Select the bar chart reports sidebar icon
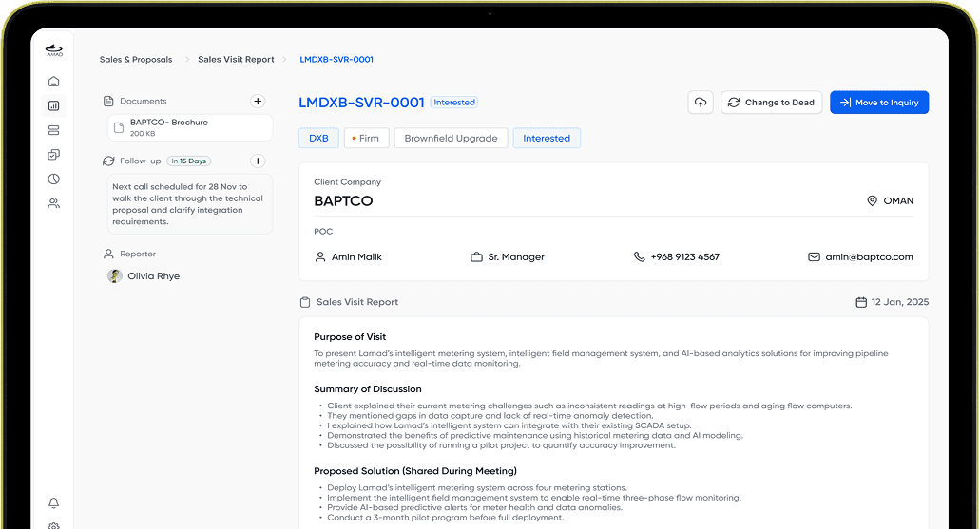This screenshot has width=980, height=529. (54, 105)
